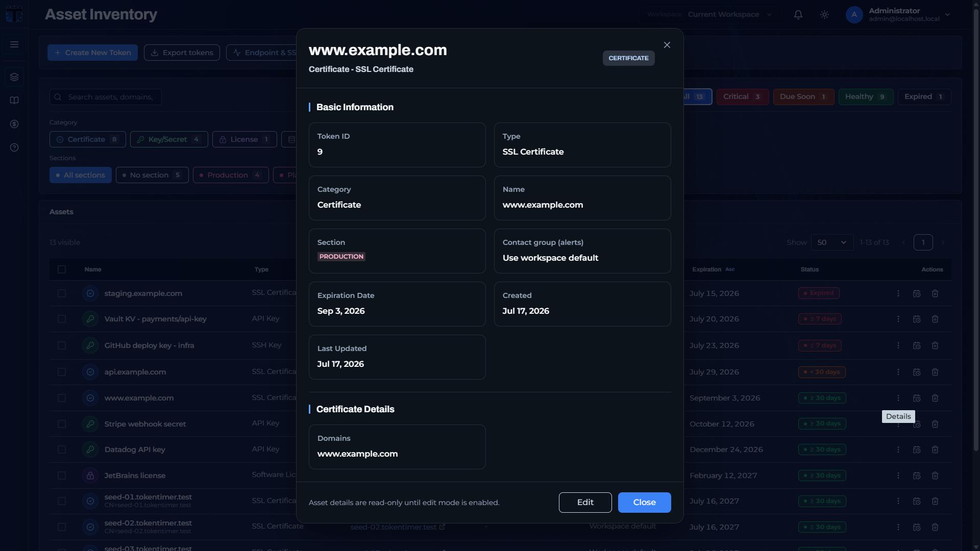Viewport: 980px width, 551px height.
Task: Select the Production section filter
Action: click(x=231, y=175)
